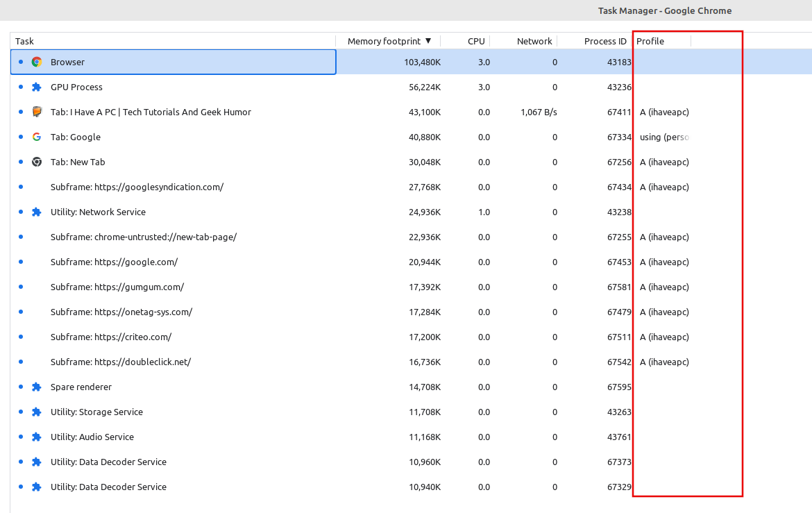
Task: Select the 'Utility: Audio Service' task name
Action: (92, 437)
